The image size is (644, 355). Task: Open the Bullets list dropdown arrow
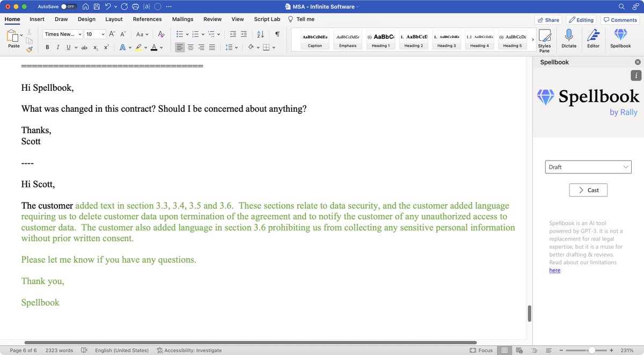[x=186, y=34]
